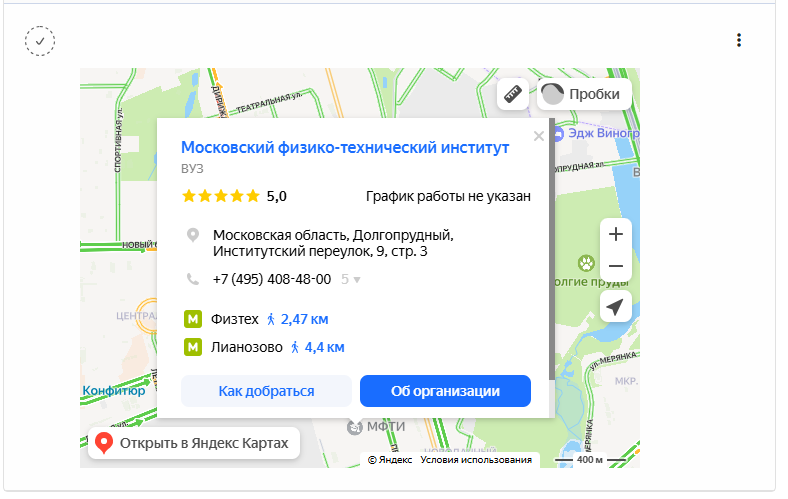Tick the dashed circle checkmark
Screen dimensions: 788x499
[40, 41]
